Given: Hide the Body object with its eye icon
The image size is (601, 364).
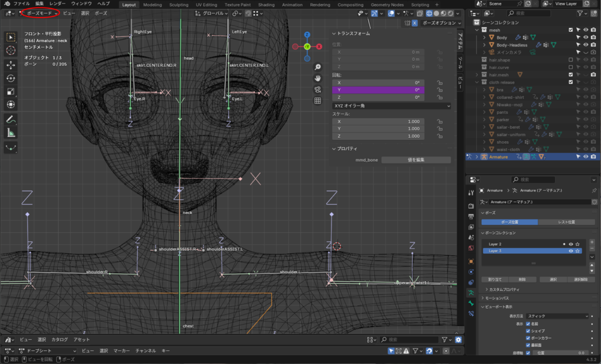Looking at the screenshot, I should [x=585, y=38].
